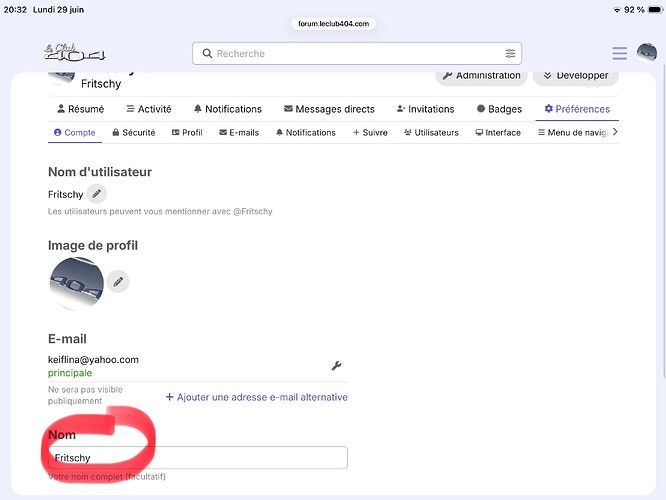Click the magnifying glass search icon

point(207,54)
